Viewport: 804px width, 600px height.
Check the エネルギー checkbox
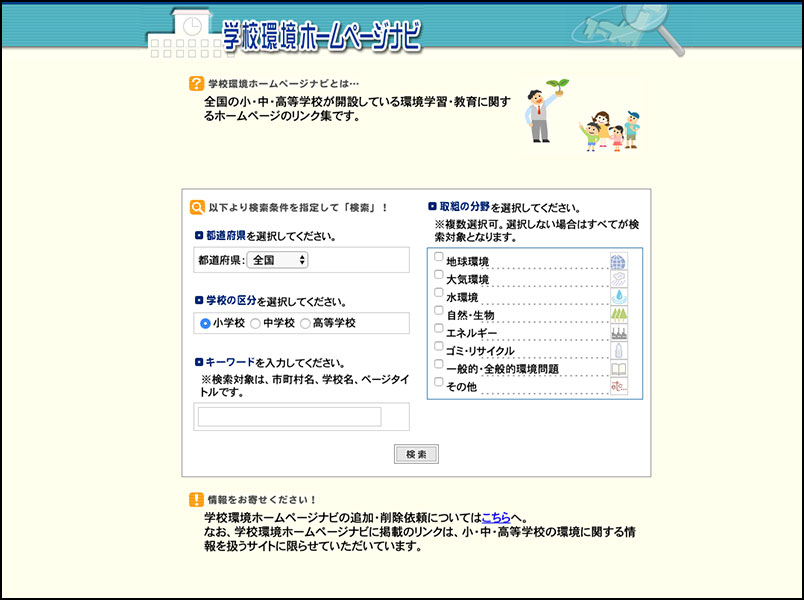438,329
